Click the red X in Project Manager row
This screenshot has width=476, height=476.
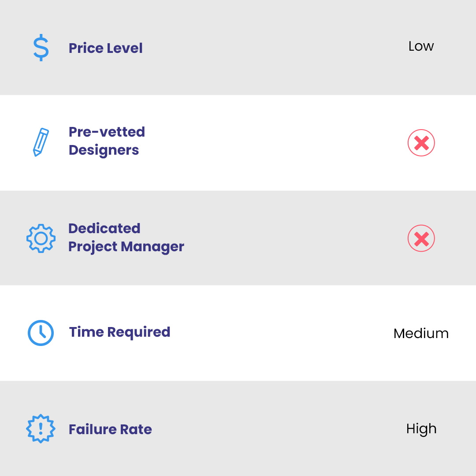tap(421, 238)
